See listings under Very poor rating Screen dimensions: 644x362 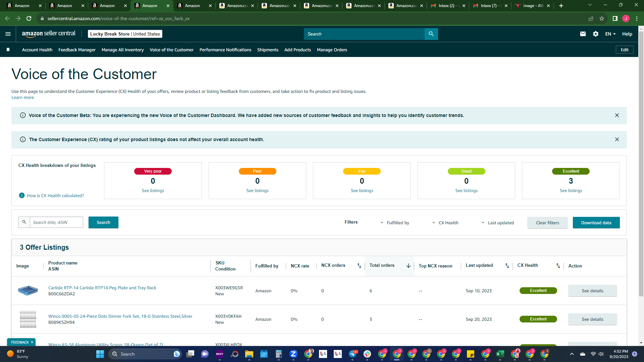click(x=153, y=191)
